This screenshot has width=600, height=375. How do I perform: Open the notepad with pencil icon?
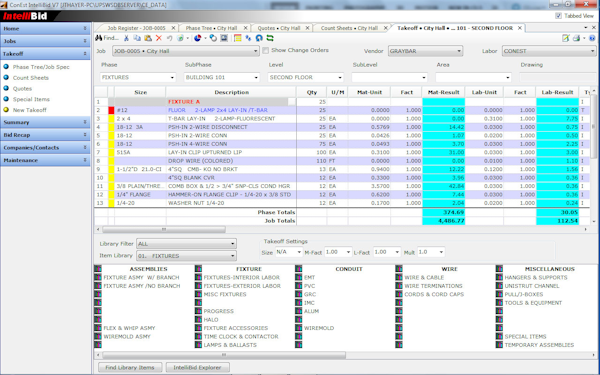pos(566,38)
